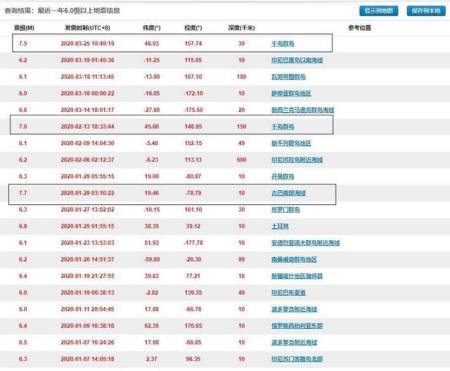This screenshot has height=371, width=450.
Task: Click the 参考位置 column header
Action: (x=360, y=28)
